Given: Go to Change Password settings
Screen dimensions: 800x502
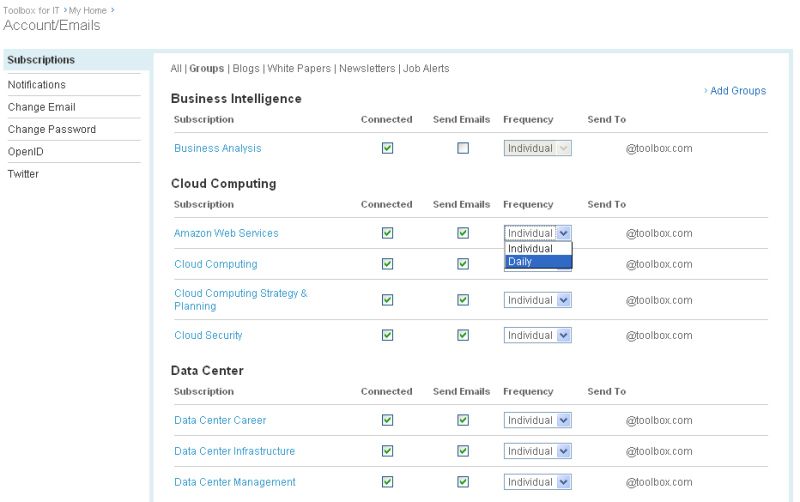Looking at the screenshot, I should [x=52, y=129].
